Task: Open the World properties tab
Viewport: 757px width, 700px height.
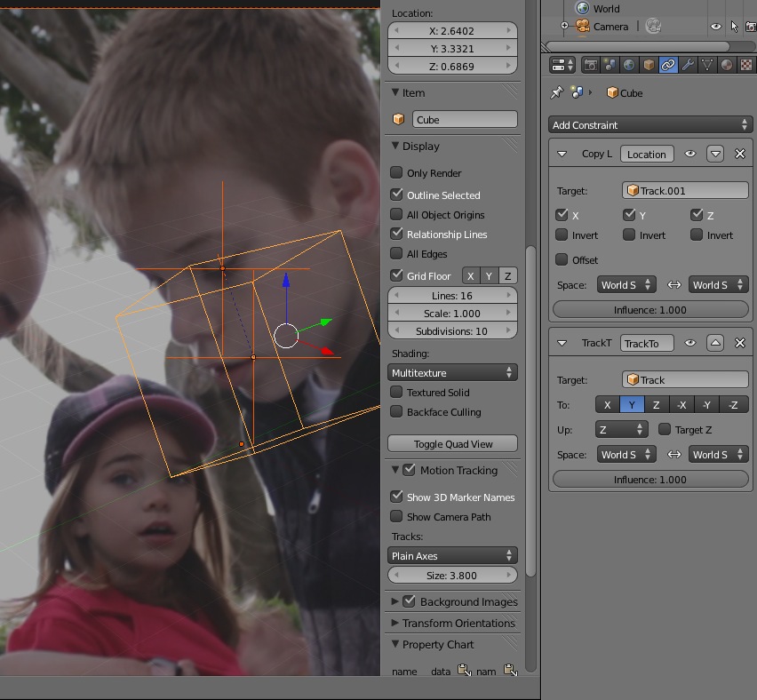Action: tap(629, 65)
